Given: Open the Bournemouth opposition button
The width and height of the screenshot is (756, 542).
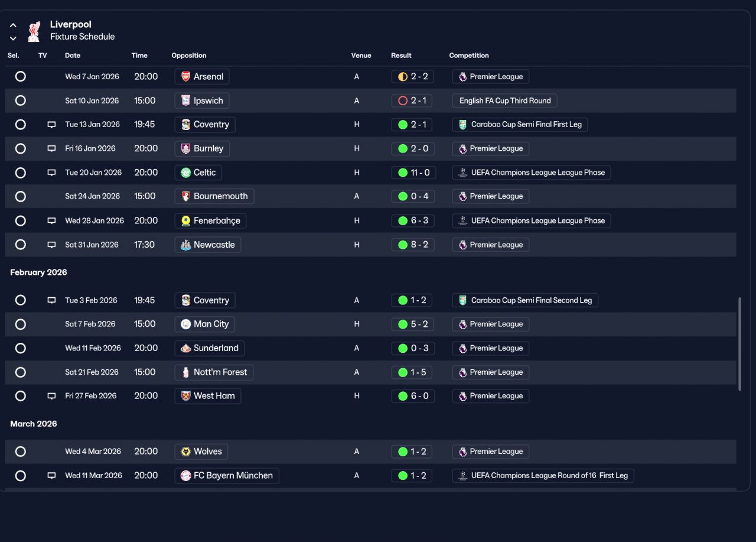Looking at the screenshot, I should point(214,196).
